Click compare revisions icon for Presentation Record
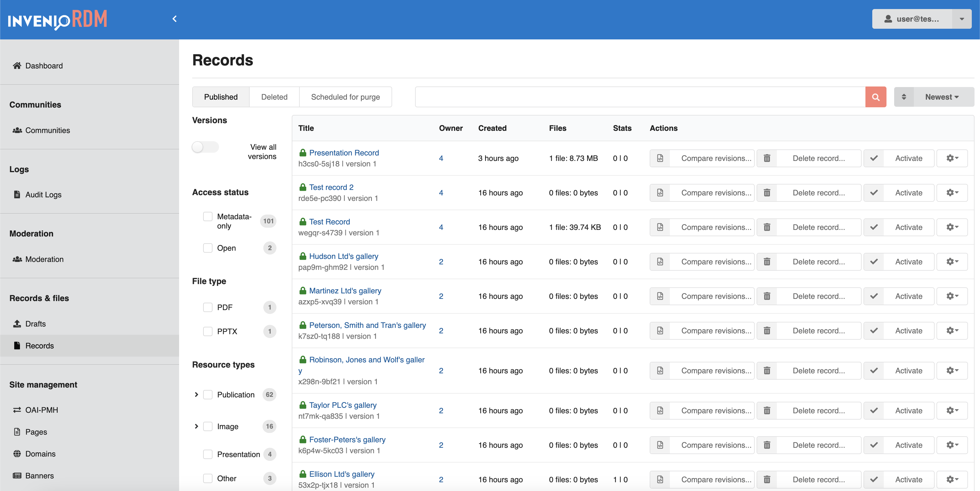Viewport: 980px width, 491px height. pyautogui.click(x=660, y=158)
